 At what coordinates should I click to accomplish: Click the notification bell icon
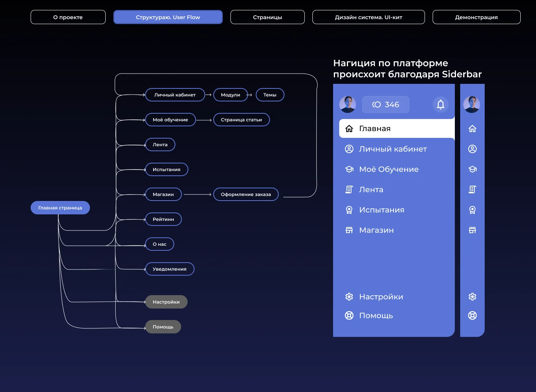point(440,104)
